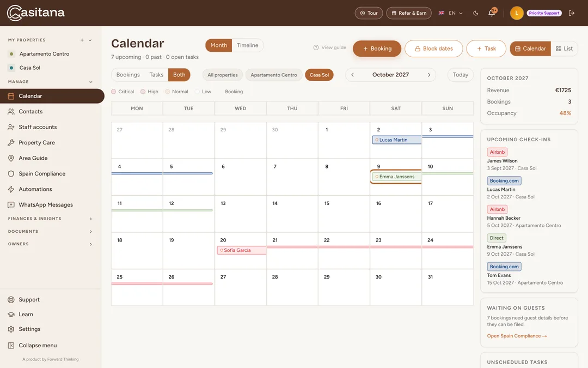The image size is (588, 368).
Task: Start the Tour
Action: [369, 13]
